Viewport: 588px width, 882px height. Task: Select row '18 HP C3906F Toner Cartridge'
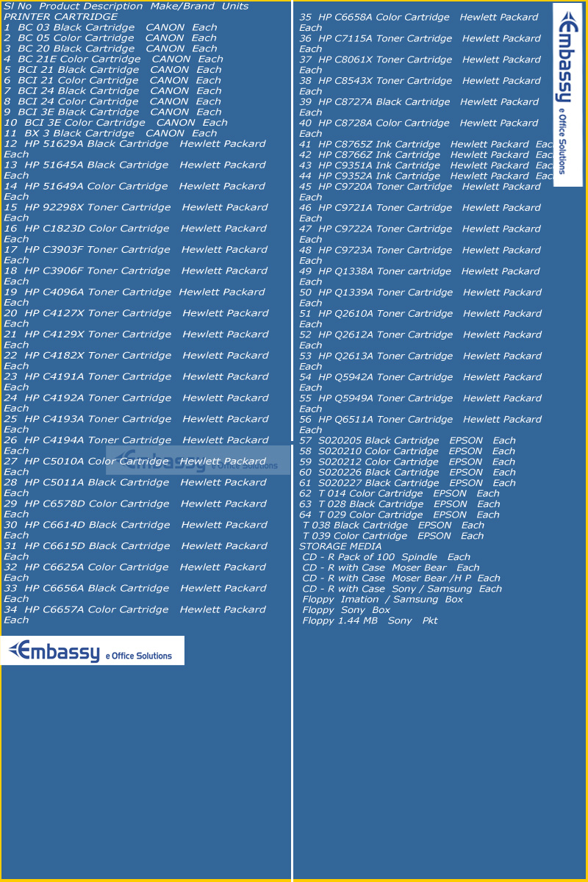[x=136, y=276]
